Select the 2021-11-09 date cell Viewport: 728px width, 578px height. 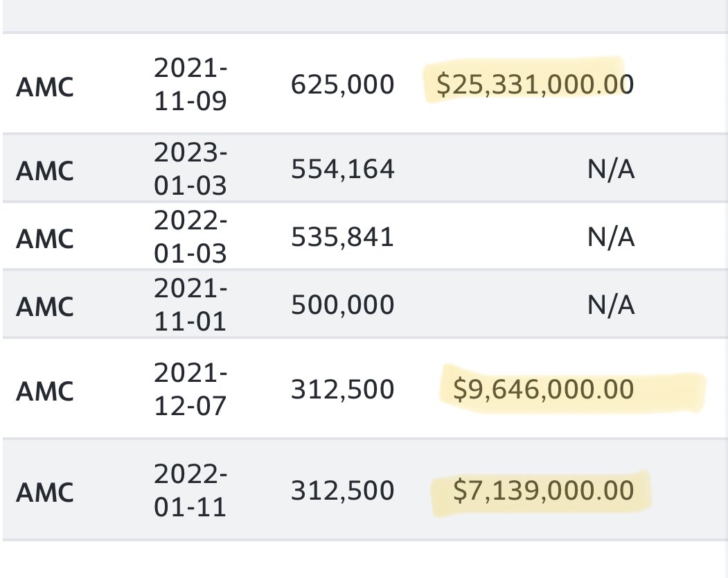tap(190, 85)
